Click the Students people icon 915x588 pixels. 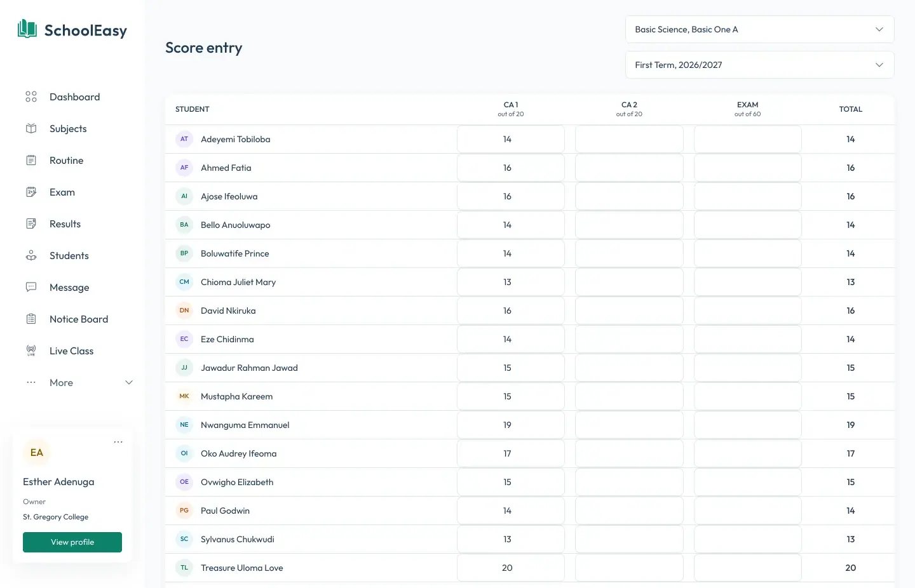tap(31, 255)
